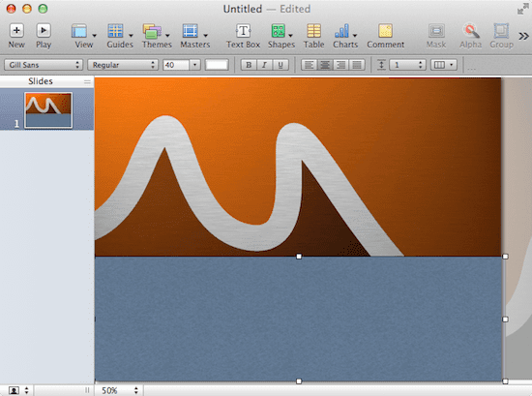This screenshot has height=396, width=532.
Task: Click the navigator width handle at bottom
Action: (87, 390)
